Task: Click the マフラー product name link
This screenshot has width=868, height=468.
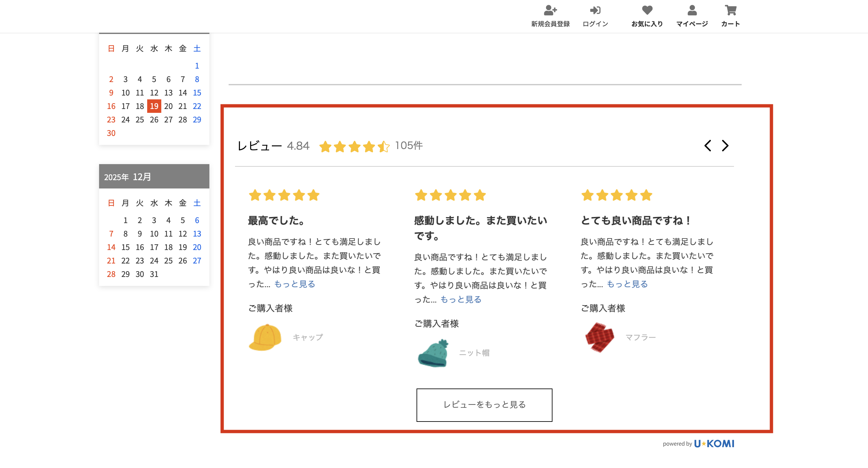Action: (x=640, y=337)
